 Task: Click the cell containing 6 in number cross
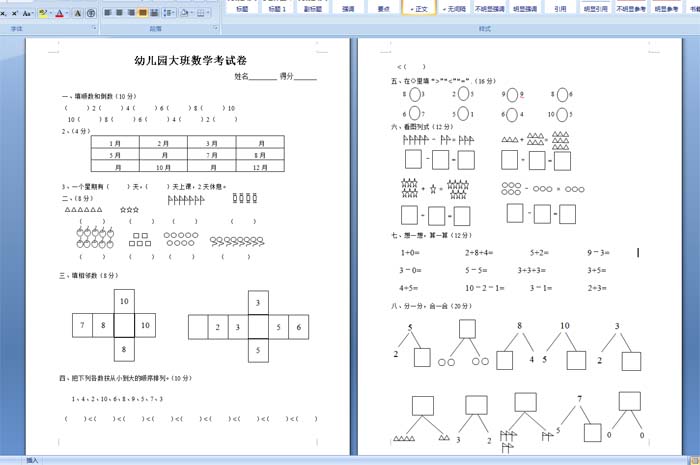(x=299, y=327)
